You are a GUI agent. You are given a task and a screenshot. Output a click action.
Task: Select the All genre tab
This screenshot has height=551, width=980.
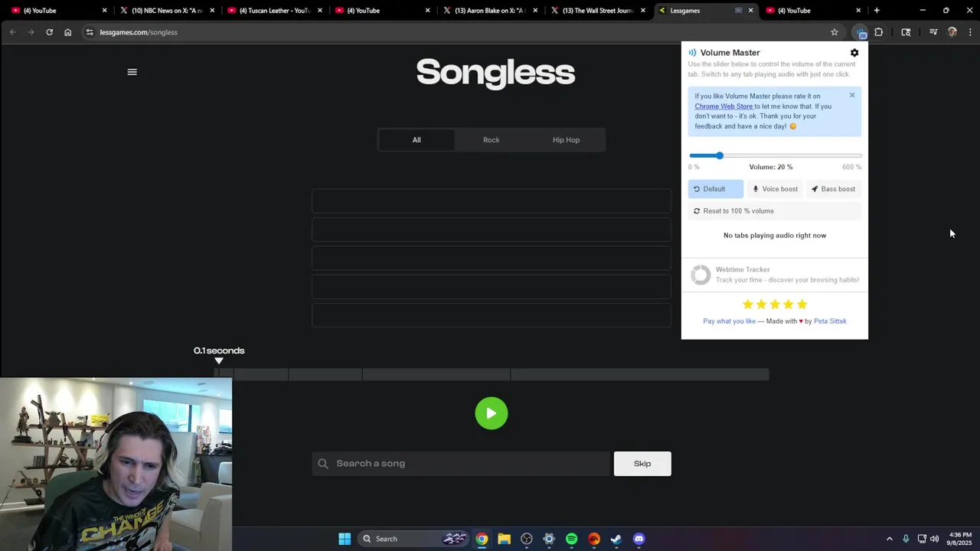tap(416, 140)
